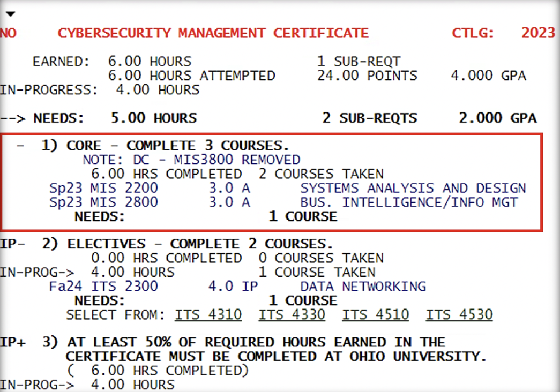Collapse the certificate section using the triangle arrow
The width and height of the screenshot is (560, 392).
tap(9, 14)
